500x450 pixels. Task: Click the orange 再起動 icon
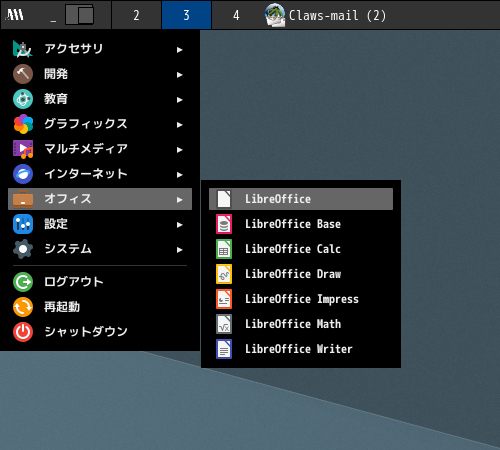[23, 307]
